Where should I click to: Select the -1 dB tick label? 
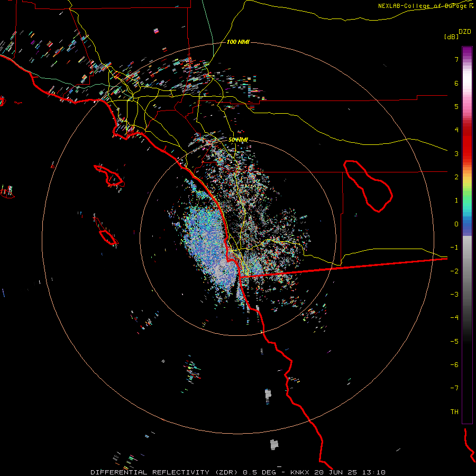coord(454,248)
